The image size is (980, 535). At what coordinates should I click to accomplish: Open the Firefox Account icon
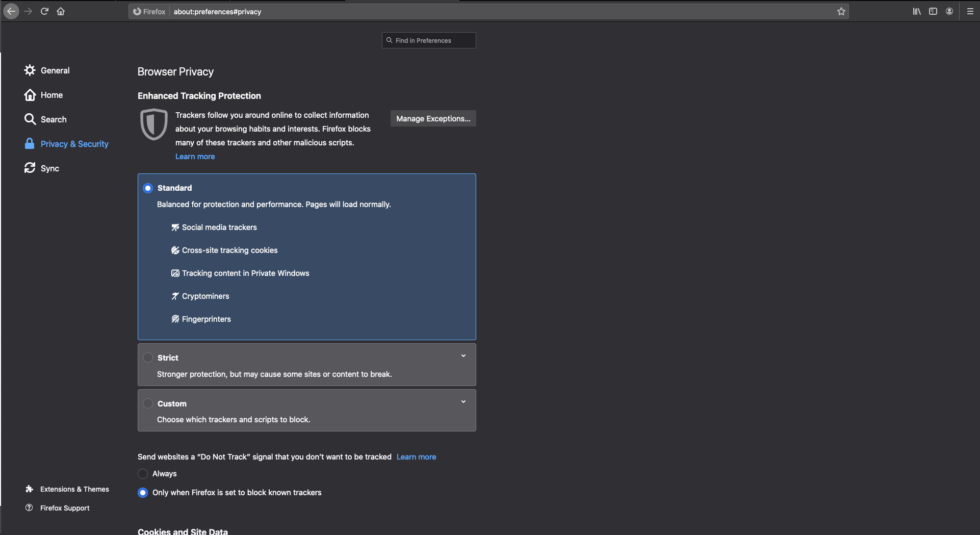point(949,11)
